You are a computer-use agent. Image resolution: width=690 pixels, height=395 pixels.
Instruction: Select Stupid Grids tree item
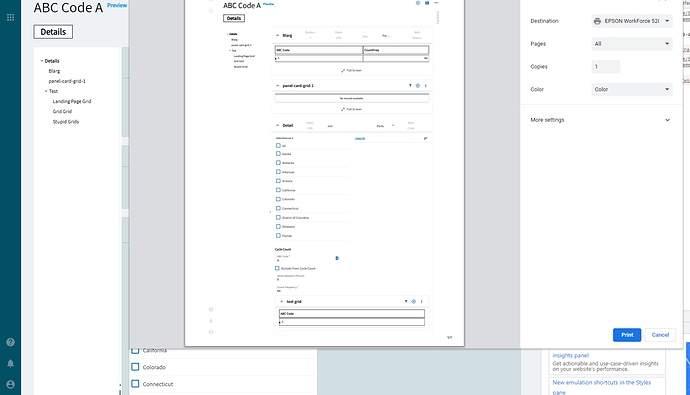pos(66,121)
